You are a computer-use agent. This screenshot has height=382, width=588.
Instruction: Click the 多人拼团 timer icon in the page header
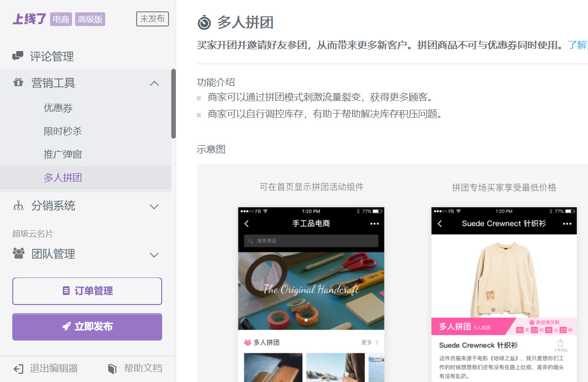pyautogui.click(x=203, y=21)
